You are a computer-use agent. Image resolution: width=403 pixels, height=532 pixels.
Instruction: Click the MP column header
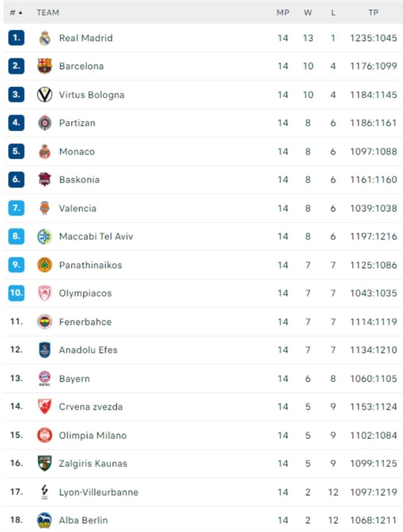283,13
